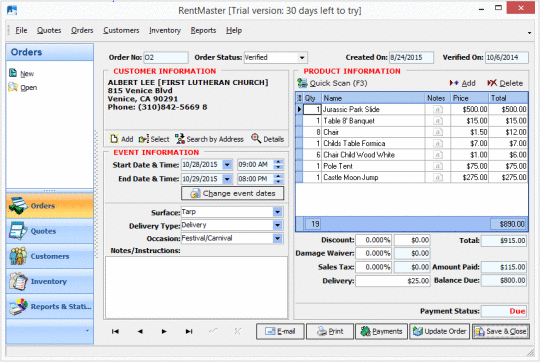Click the Price column header
The width and height of the screenshot is (540, 362).
[469, 98]
